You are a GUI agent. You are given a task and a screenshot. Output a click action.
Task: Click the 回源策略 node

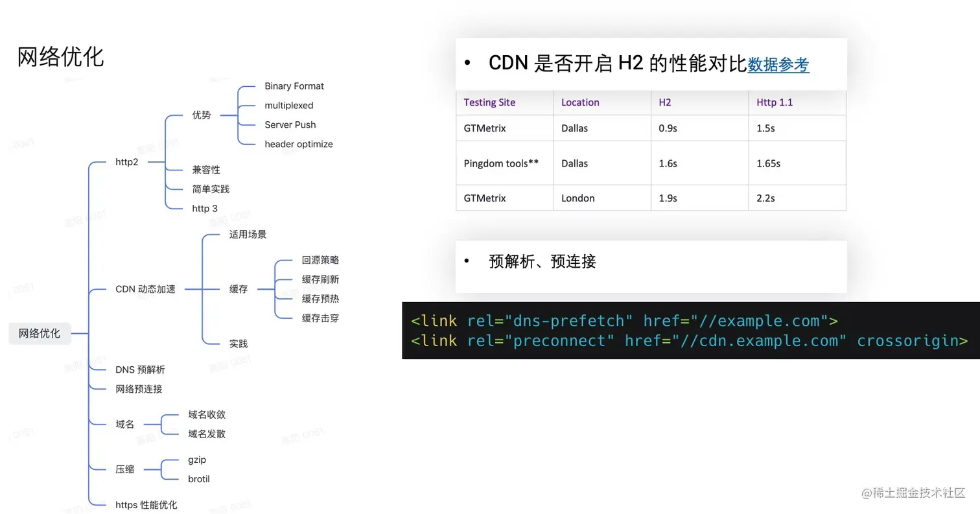[320, 260]
